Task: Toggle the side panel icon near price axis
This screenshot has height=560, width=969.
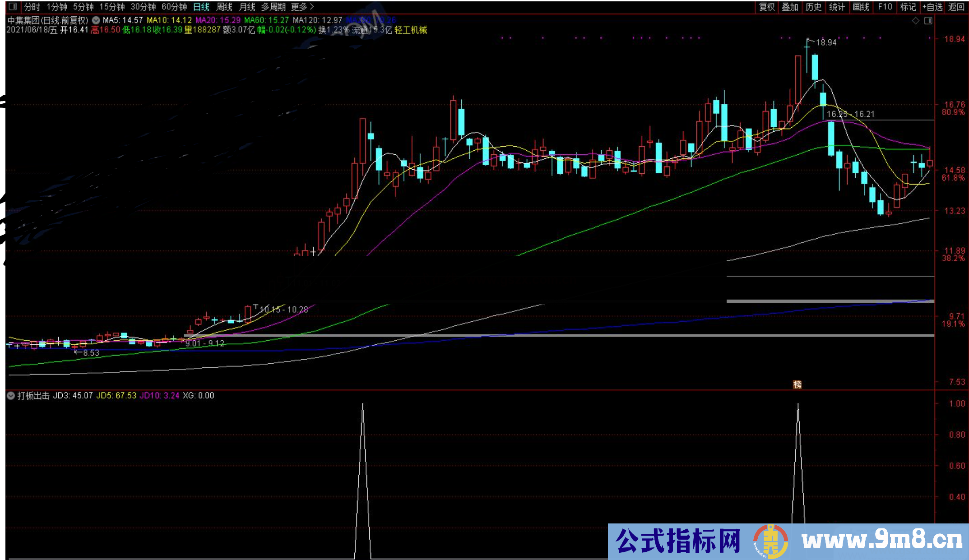Action: tap(928, 21)
